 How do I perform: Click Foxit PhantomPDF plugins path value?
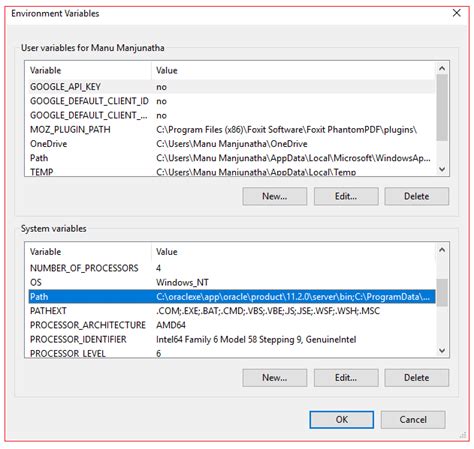tap(286, 130)
